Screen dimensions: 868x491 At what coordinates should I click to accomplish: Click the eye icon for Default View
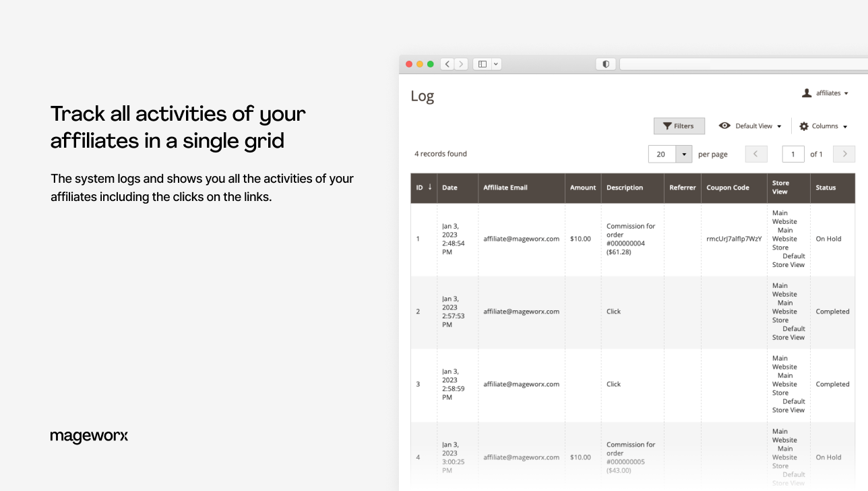[x=724, y=126]
